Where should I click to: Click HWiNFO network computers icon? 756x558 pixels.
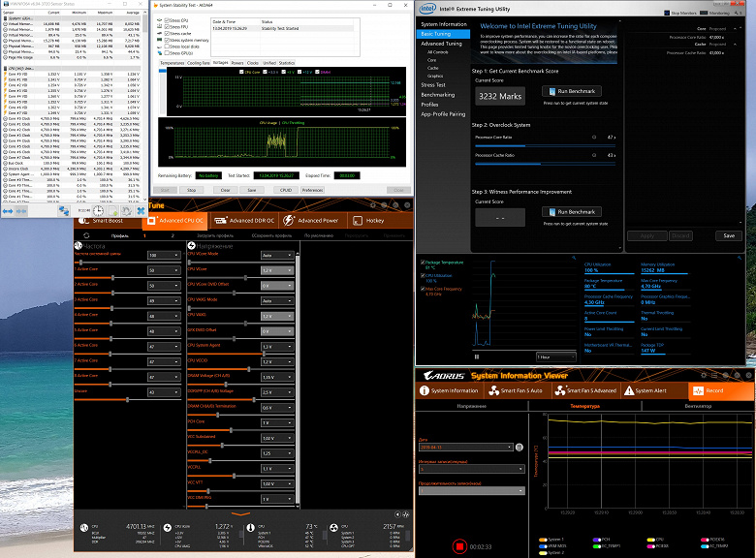[64, 211]
